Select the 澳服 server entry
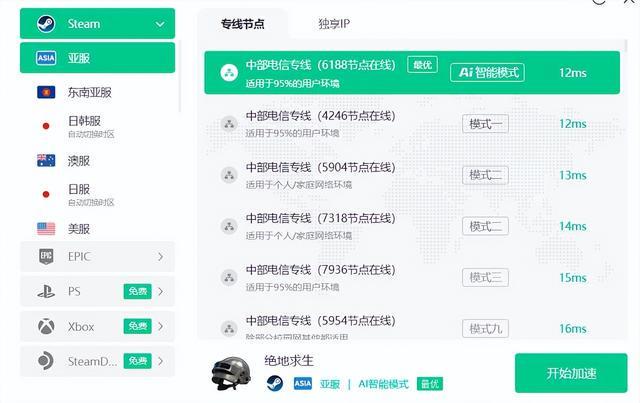Viewport: 640px width, 403px height. [x=97, y=160]
